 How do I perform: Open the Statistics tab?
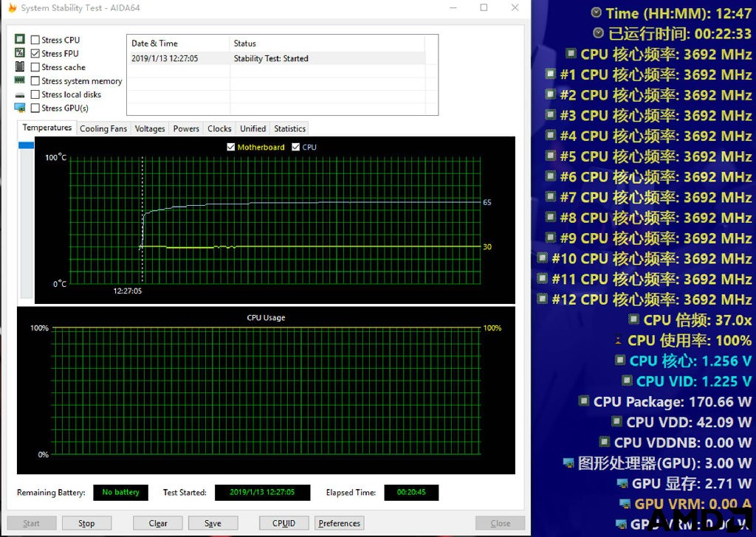289,128
